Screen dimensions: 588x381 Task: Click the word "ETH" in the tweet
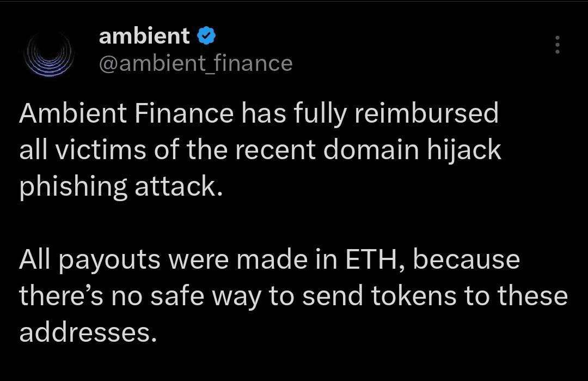coord(371,260)
